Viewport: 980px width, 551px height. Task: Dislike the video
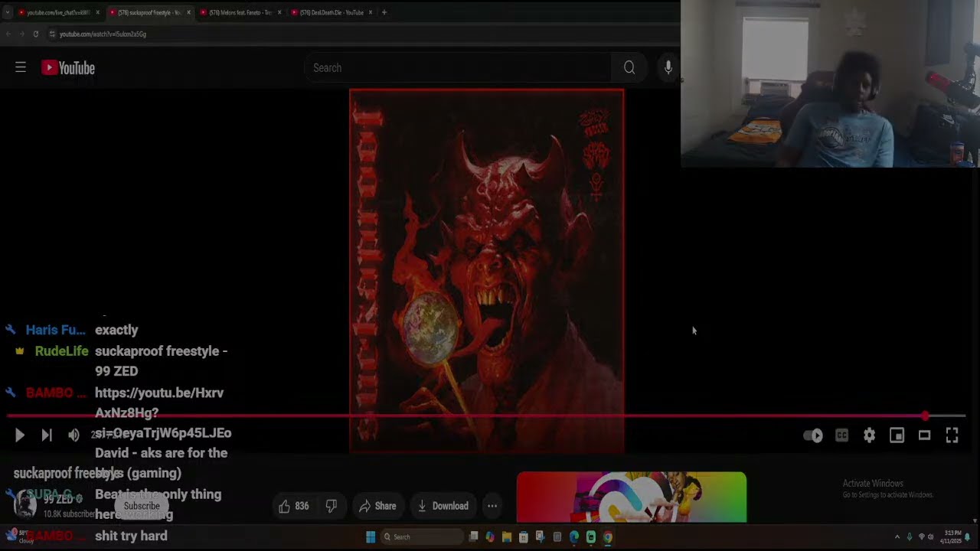point(331,506)
